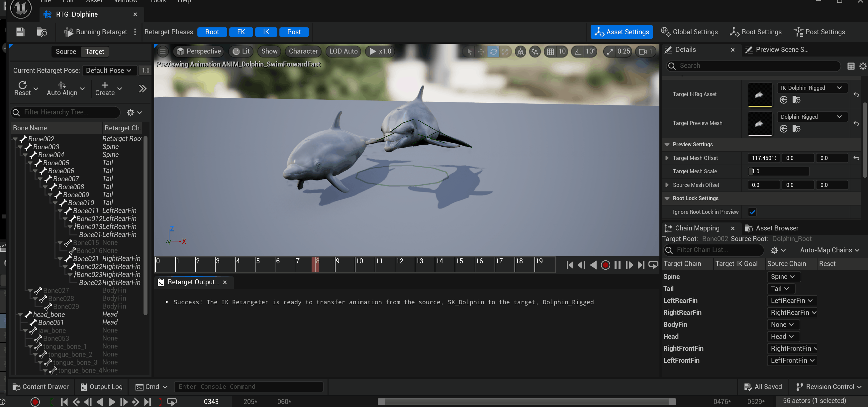The height and width of the screenshot is (407, 868).
Task: Toggle the IK retarget phase button
Action: point(266,32)
